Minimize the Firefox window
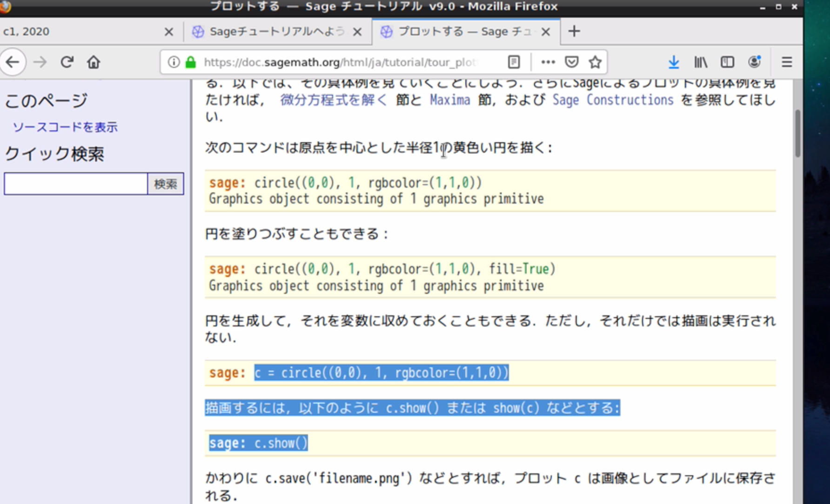Viewport: 830px width, 504px height. coord(762,7)
